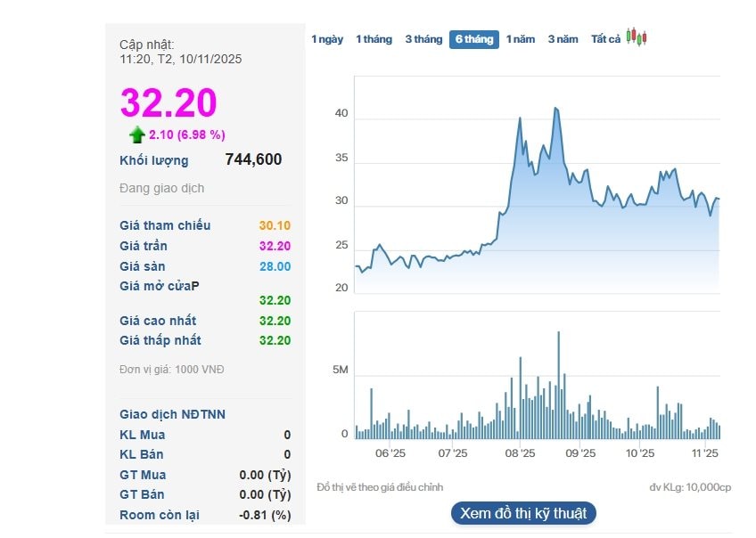
Task: Open Xem đồ thị kỹ thuật button
Action: click(x=523, y=513)
